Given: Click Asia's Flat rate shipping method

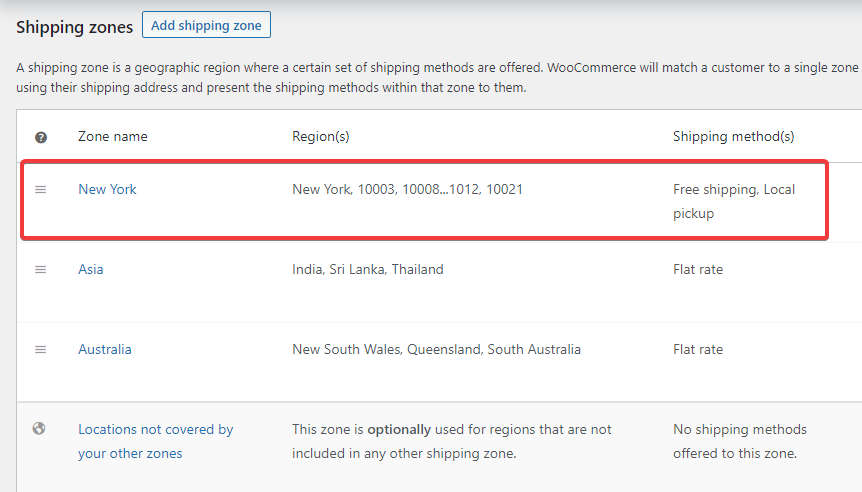Looking at the screenshot, I should (x=698, y=269).
